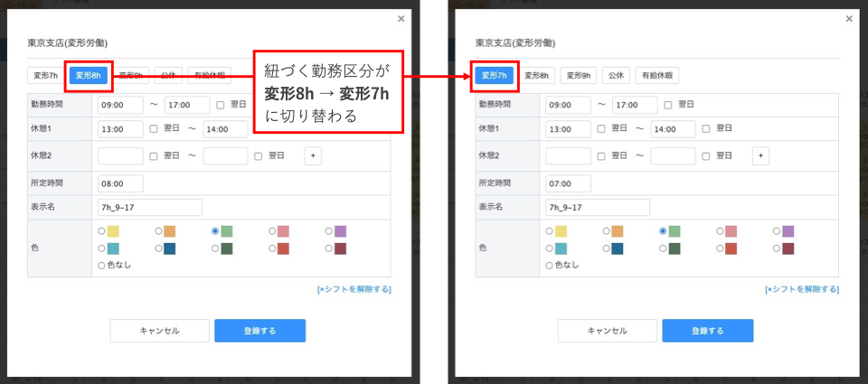868x384 pixels.
Task: Select the 変形7h tab in the left dialog
Action: tap(44, 76)
